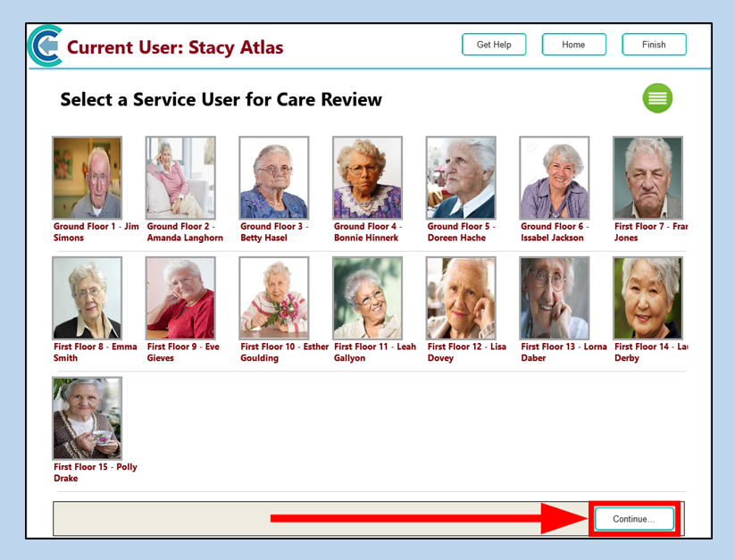Open the green list view menu icon
Image resolution: width=735 pixels, height=560 pixels.
pos(657,98)
